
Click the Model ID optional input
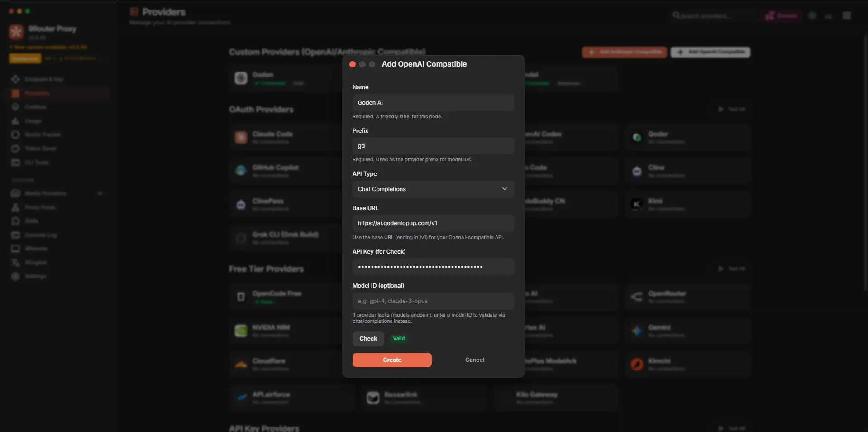(x=433, y=301)
